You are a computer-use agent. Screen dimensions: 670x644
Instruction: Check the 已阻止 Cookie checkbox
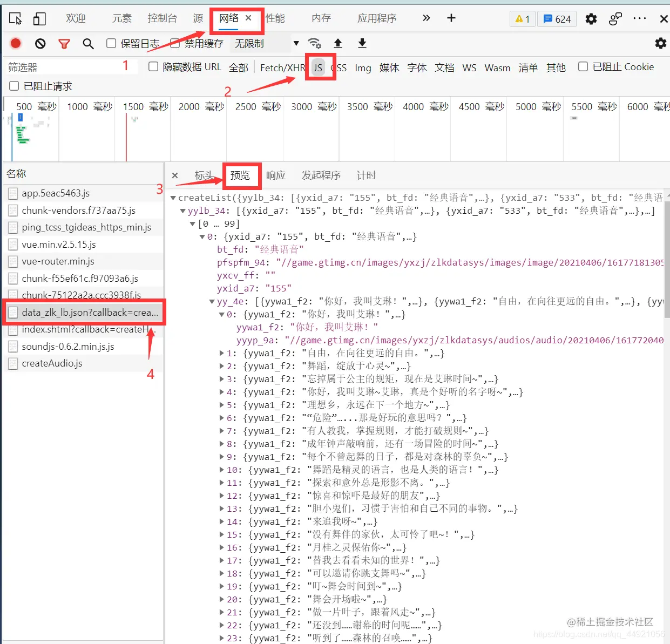coord(583,66)
